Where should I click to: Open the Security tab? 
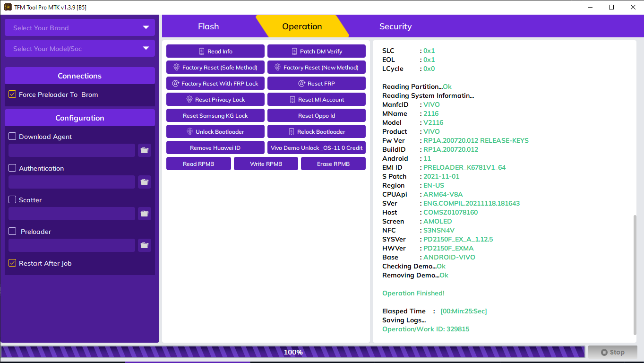pos(395,26)
